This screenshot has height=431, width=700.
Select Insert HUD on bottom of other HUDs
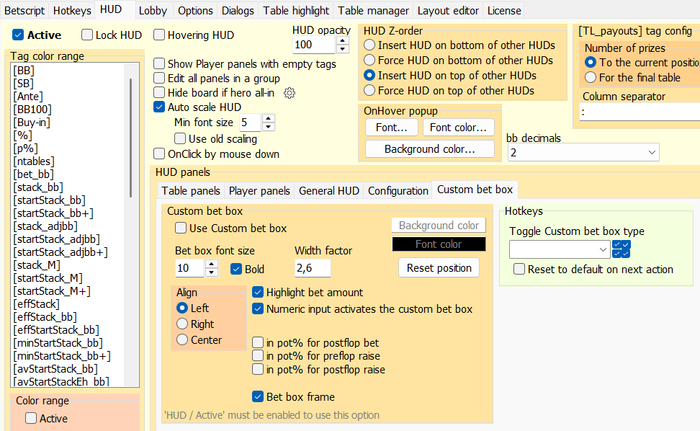point(369,45)
